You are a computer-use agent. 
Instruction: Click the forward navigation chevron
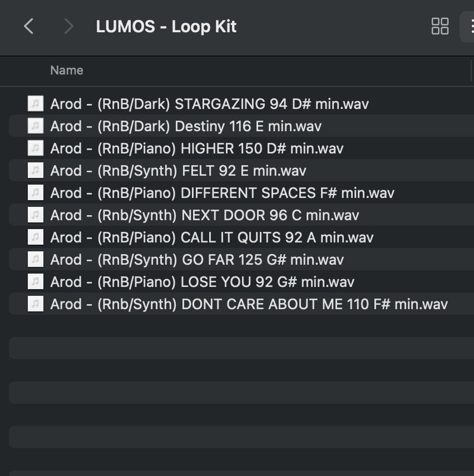click(x=68, y=26)
